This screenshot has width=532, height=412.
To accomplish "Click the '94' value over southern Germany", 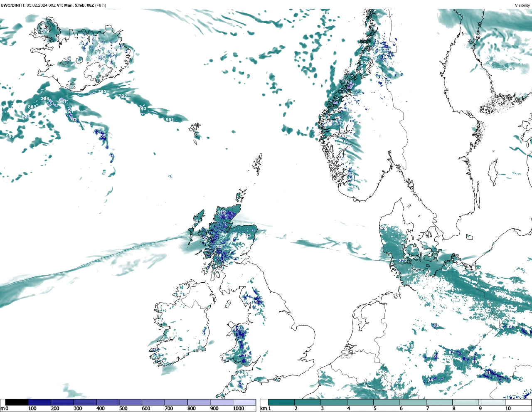I will tap(430, 380).
